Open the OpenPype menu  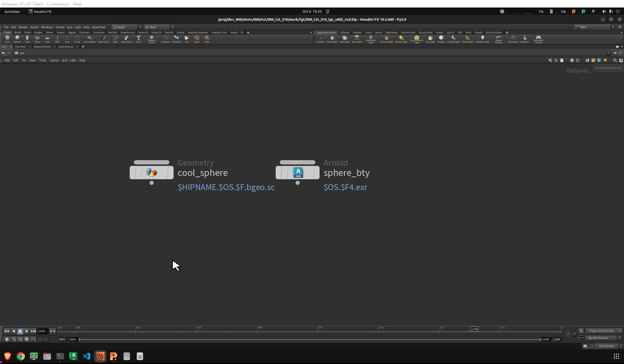98,27
